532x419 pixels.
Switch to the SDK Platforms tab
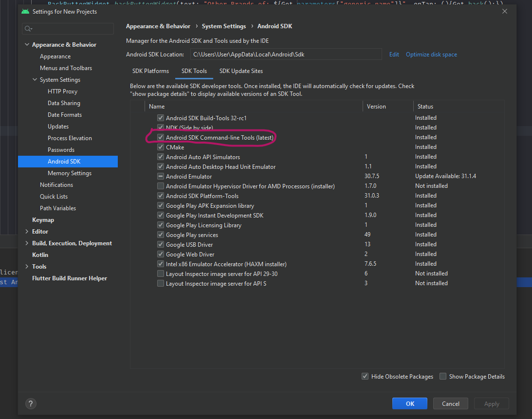150,71
